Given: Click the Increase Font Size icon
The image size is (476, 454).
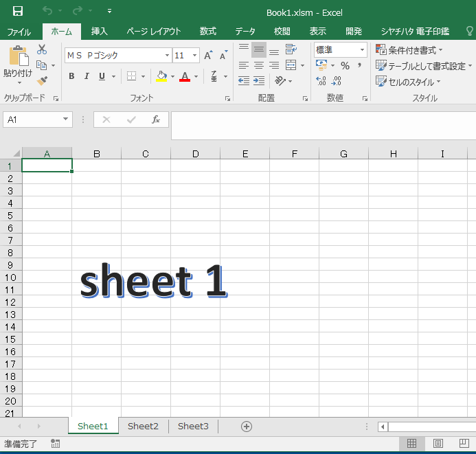Looking at the screenshot, I should pos(208,56).
